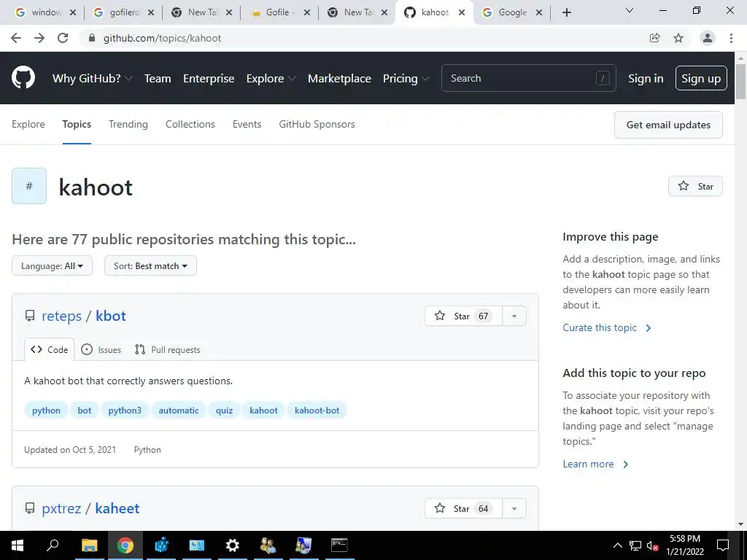Close the Gofile tab
Viewport: 747px width, 560px height.
pos(307,13)
